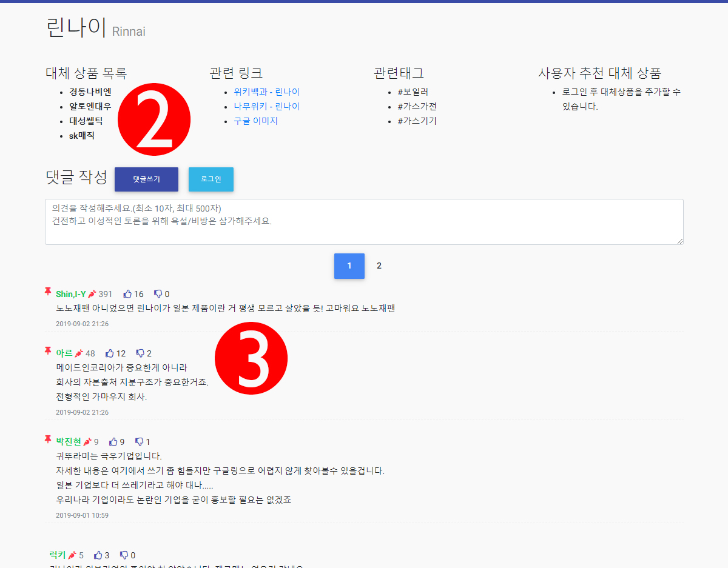Click the pin icon beside 박진현

pyautogui.click(x=48, y=440)
